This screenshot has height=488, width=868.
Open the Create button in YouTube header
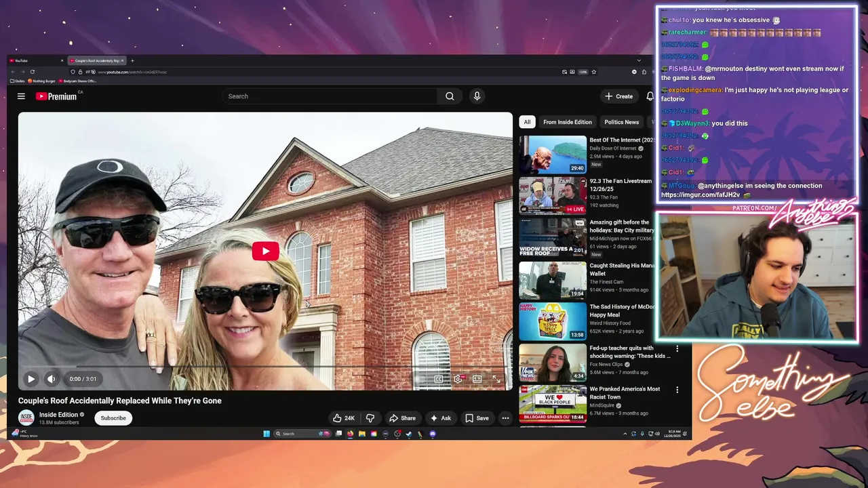point(619,96)
